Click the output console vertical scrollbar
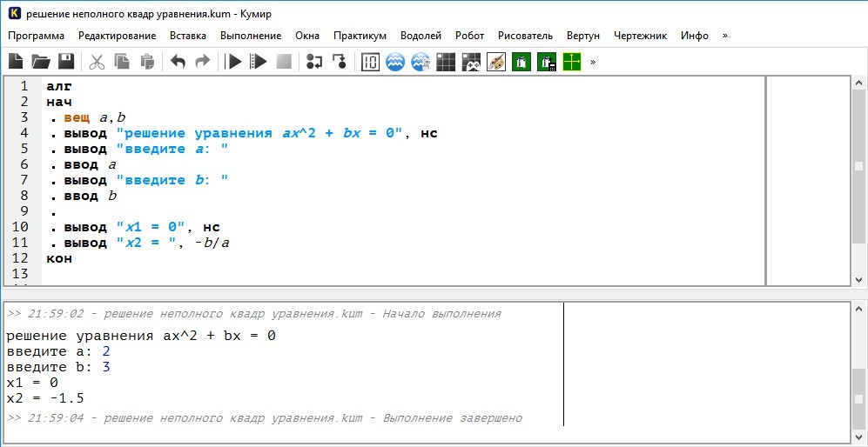Image resolution: width=868 pixels, height=447 pixels. pyautogui.click(x=858, y=383)
